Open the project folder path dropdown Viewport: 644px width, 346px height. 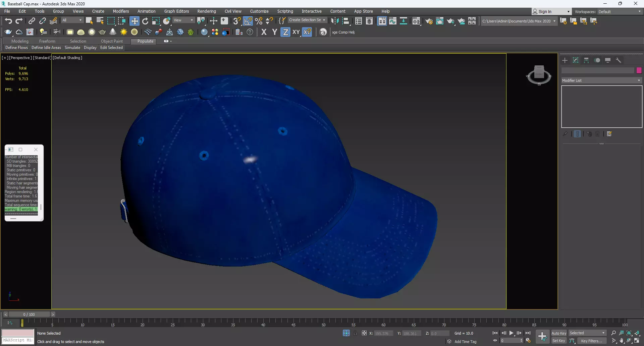519,21
